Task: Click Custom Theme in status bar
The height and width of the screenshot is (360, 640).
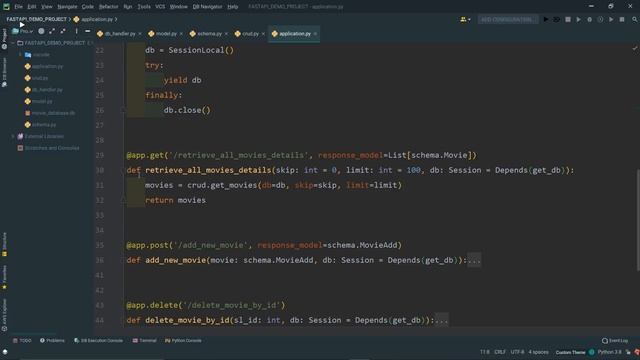Action: tap(570, 352)
